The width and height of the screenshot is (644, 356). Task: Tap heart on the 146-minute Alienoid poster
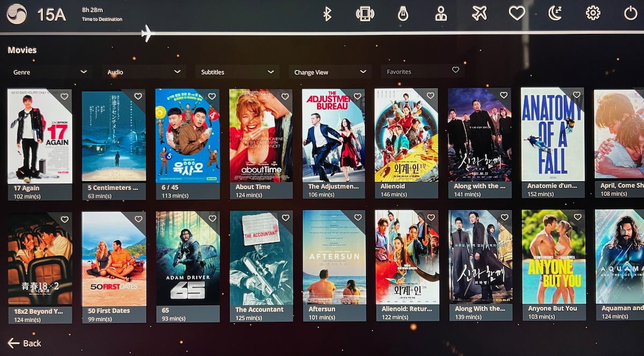[x=430, y=96]
